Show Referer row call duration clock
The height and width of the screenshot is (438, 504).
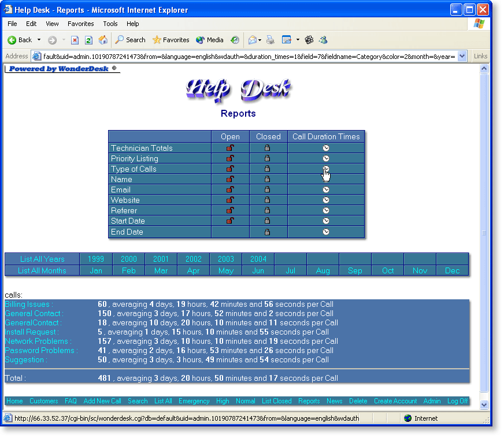click(x=326, y=210)
